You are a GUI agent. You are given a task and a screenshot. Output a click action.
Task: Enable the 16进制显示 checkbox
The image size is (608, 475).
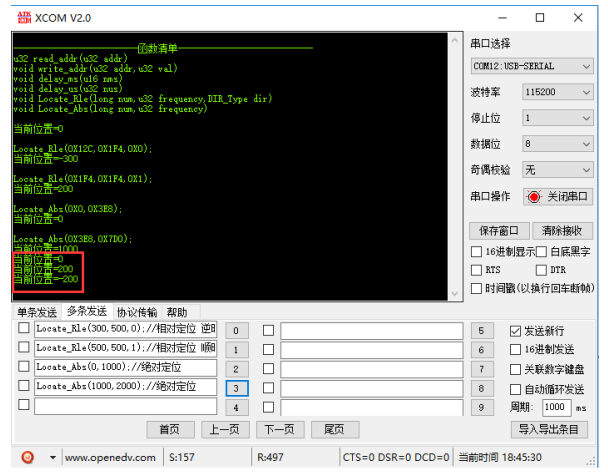476,252
